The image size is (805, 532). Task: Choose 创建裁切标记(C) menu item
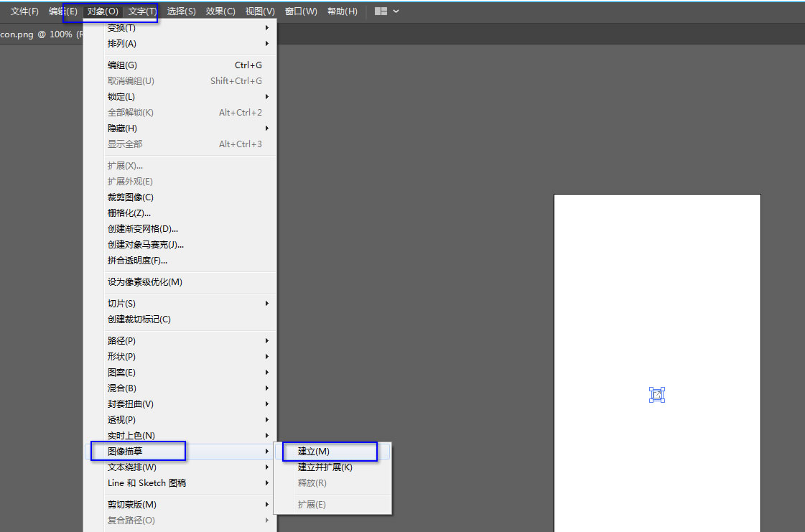(x=139, y=319)
